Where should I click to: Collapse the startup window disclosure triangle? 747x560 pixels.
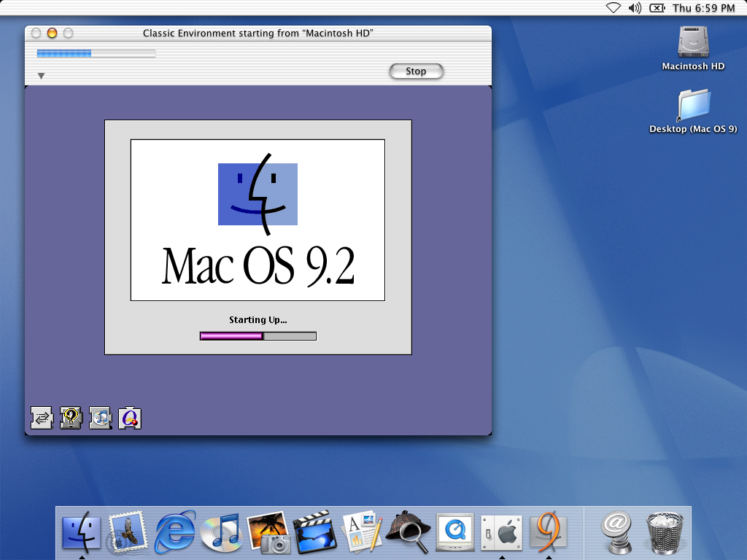pyautogui.click(x=42, y=76)
